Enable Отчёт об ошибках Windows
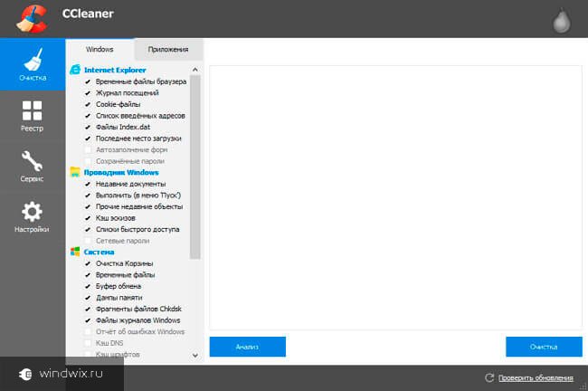 pos(88,331)
